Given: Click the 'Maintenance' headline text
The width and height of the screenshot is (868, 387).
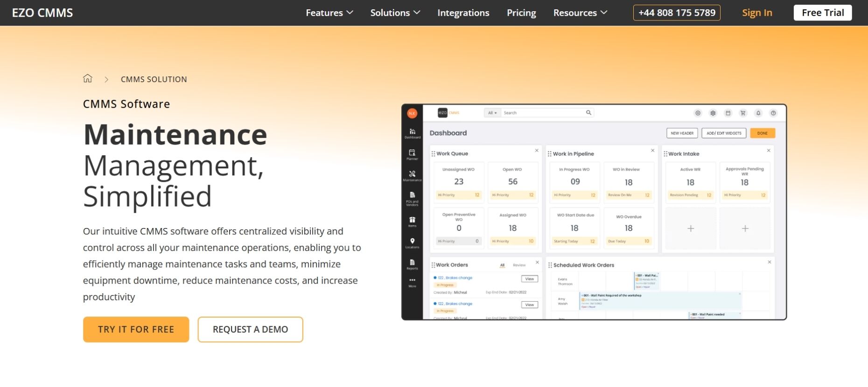Looking at the screenshot, I should click(175, 135).
